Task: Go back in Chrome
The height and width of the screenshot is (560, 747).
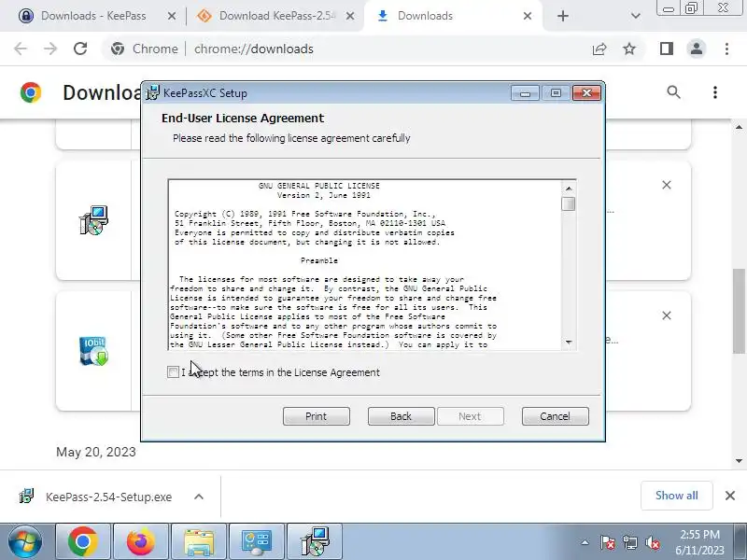Action: coord(21,49)
